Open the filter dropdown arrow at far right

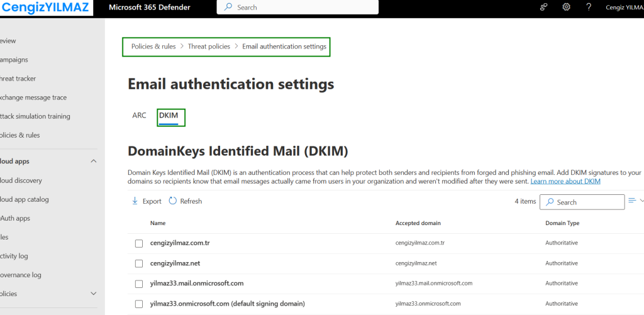coord(641,201)
